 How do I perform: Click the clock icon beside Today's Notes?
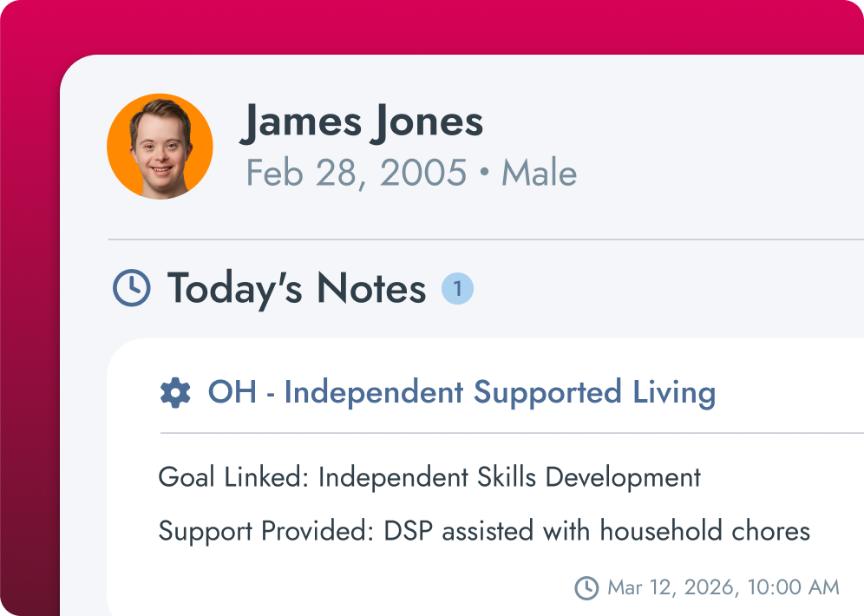[132, 288]
